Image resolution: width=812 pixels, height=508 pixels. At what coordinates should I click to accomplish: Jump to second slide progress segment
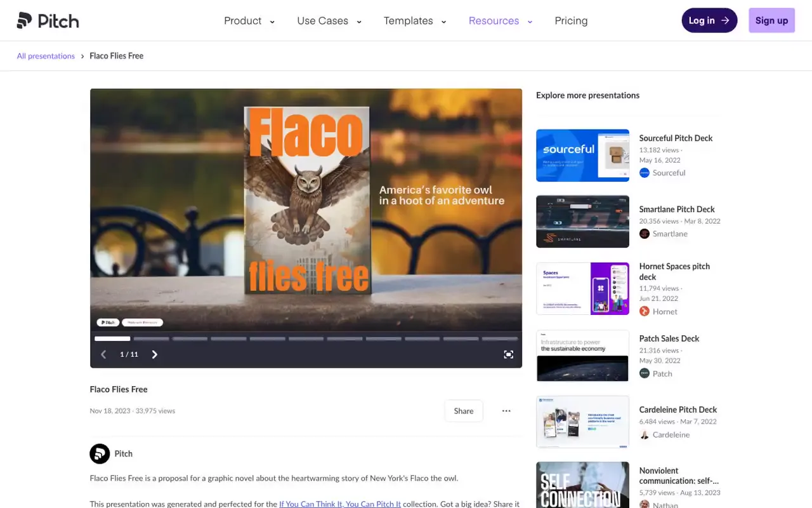tap(151, 338)
